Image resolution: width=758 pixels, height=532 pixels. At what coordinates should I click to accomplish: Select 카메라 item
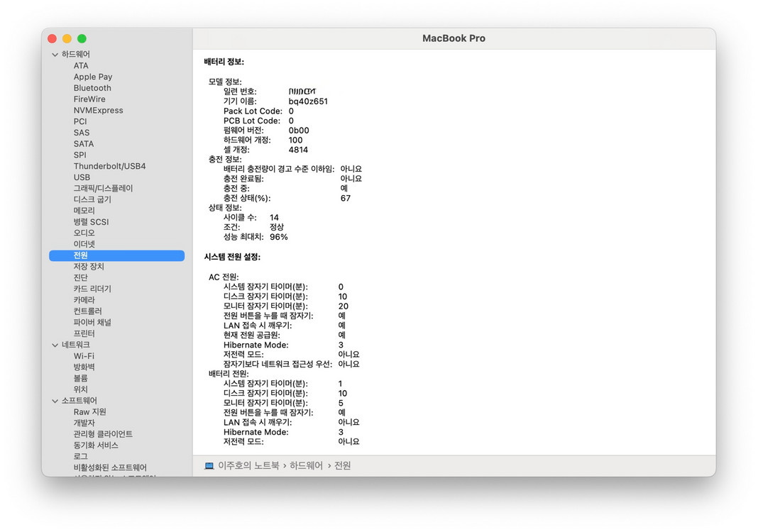coord(84,299)
